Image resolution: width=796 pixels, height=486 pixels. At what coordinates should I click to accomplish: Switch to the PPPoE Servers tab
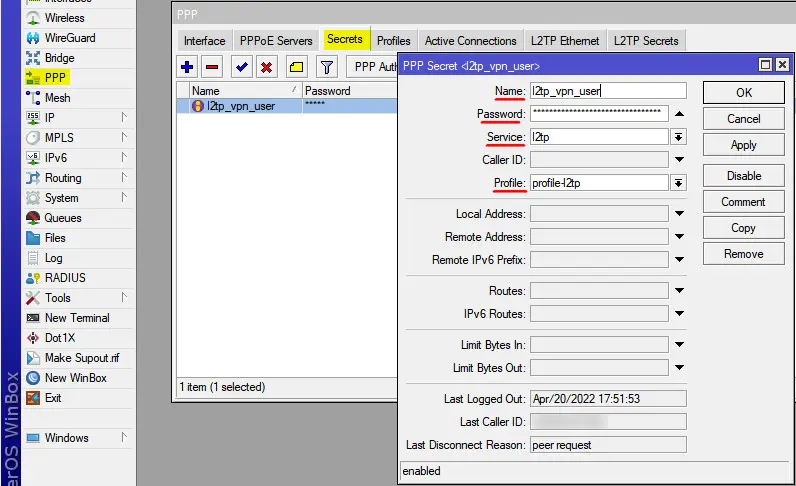click(x=276, y=41)
